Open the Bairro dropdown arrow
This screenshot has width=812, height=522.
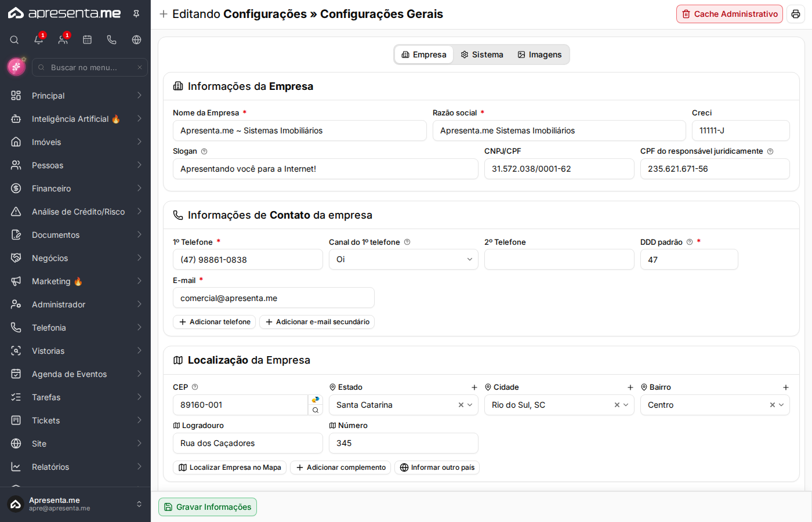point(781,405)
